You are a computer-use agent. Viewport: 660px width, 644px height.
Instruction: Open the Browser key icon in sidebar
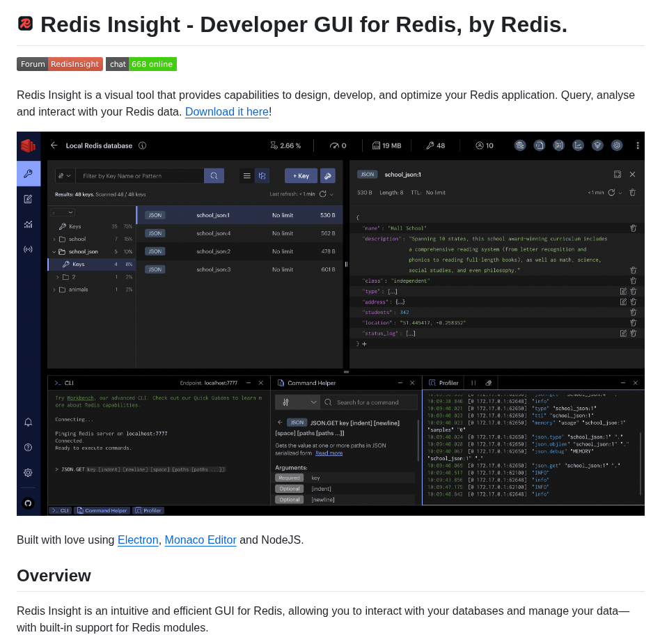pos(29,173)
